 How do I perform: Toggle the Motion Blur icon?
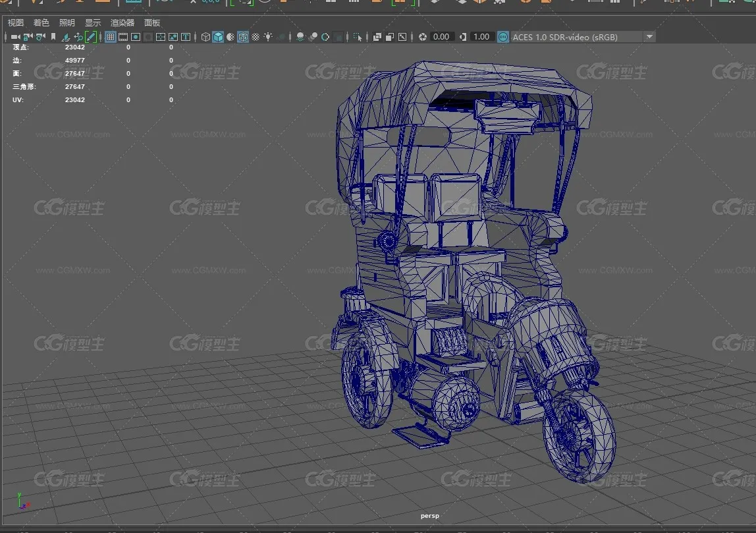coord(312,37)
